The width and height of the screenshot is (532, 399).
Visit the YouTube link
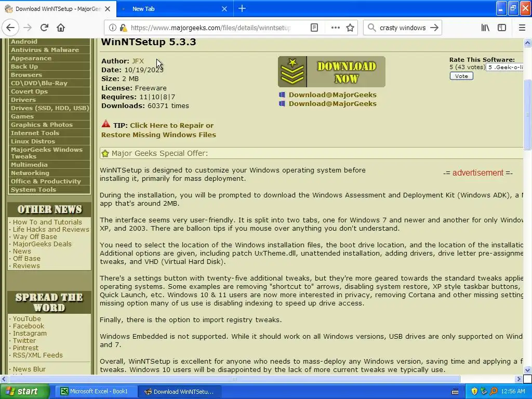click(27, 318)
